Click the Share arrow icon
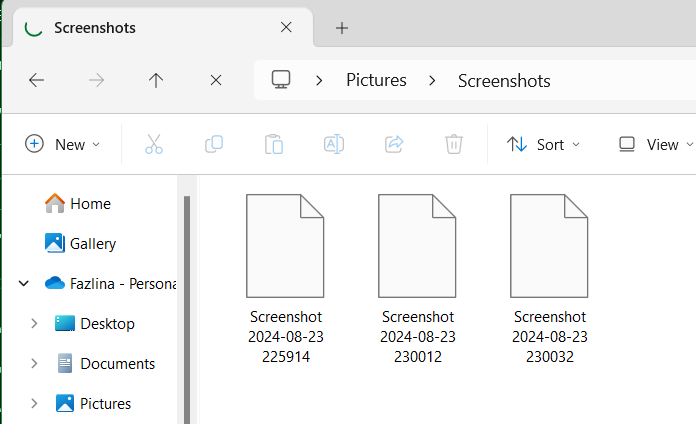 point(393,144)
